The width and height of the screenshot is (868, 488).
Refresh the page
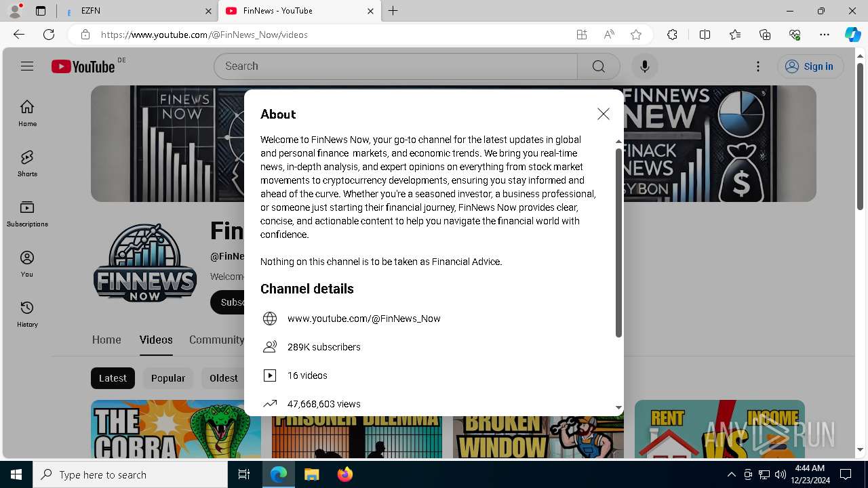coord(49,35)
